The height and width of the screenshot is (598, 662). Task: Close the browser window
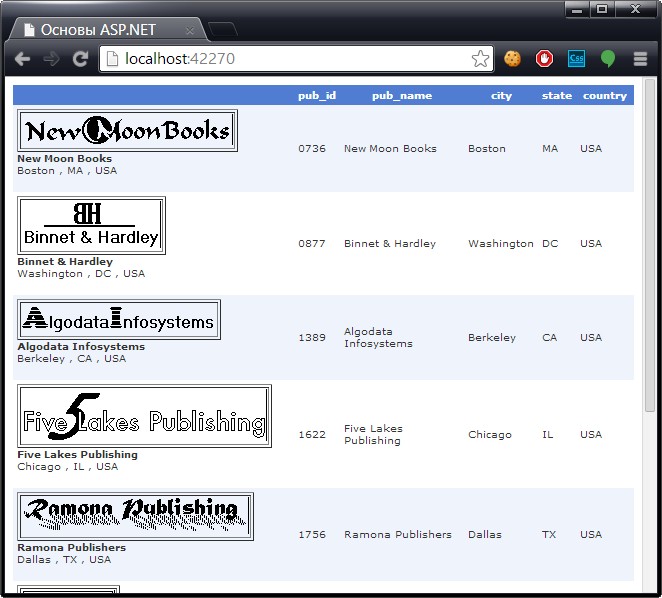635,9
